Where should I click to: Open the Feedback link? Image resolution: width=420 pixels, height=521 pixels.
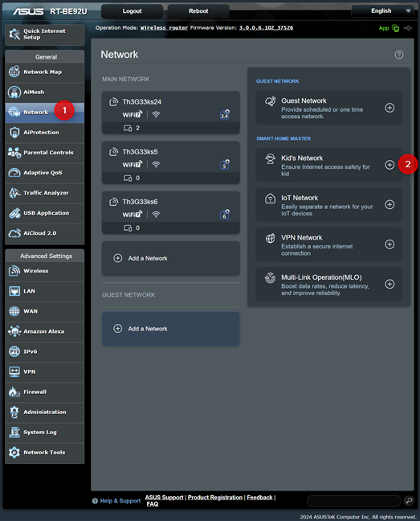pyautogui.click(x=259, y=498)
